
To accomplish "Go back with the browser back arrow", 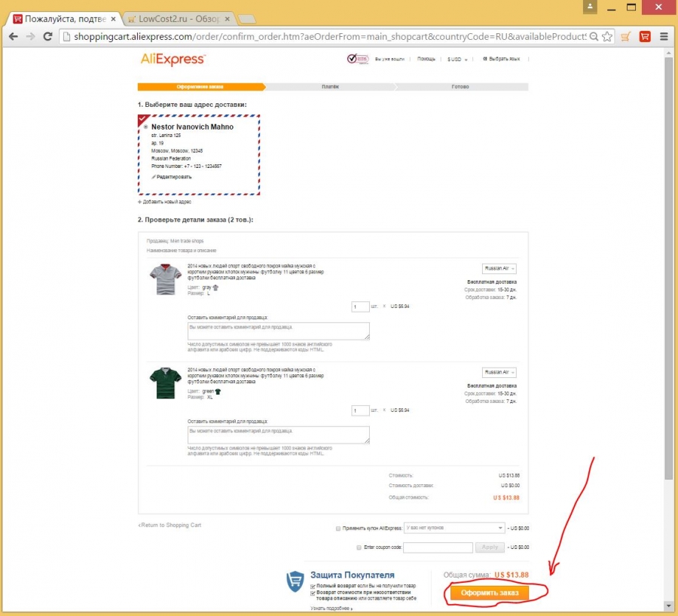I will [x=14, y=37].
